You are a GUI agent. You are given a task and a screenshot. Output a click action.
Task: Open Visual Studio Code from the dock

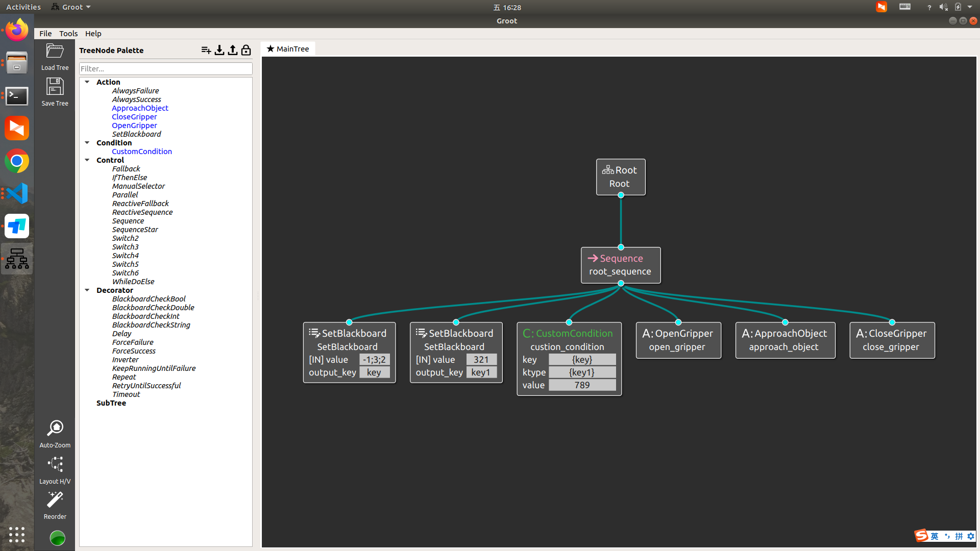point(17,194)
